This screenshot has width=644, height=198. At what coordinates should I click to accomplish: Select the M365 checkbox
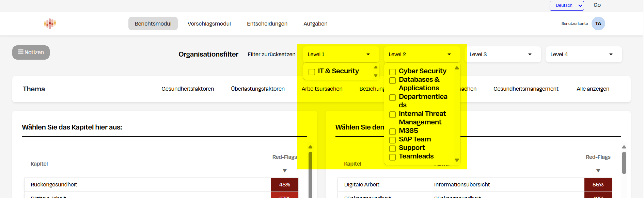392,132
